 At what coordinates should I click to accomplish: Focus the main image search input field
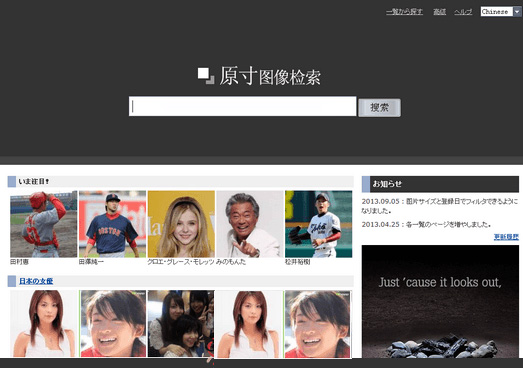point(242,106)
